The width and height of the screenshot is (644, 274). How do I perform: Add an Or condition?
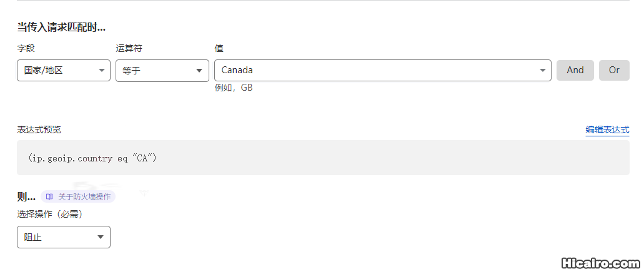coord(614,70)
